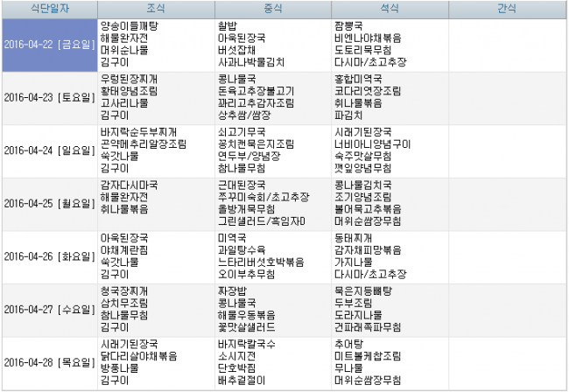Image resolution: width=569 pixels, height=392 pixels.
Task: Select the 간식 column header
Action: (507, 9)
